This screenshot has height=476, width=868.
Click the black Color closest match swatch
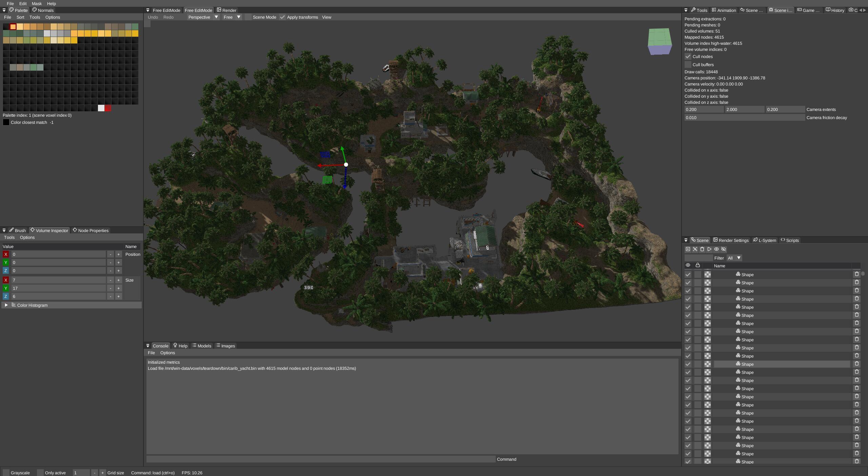pyautogui.click(x=6, y=122)
